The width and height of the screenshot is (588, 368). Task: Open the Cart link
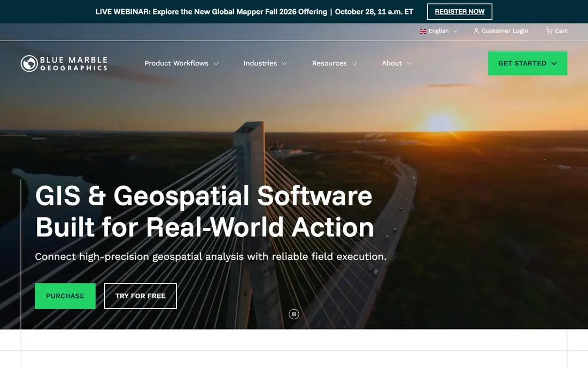click(x=556, y=31)
